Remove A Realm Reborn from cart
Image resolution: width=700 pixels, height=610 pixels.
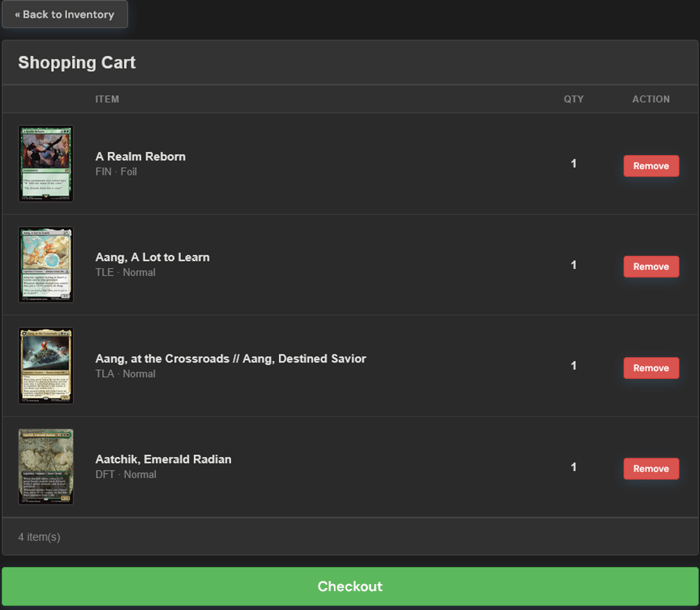[651, 166]
